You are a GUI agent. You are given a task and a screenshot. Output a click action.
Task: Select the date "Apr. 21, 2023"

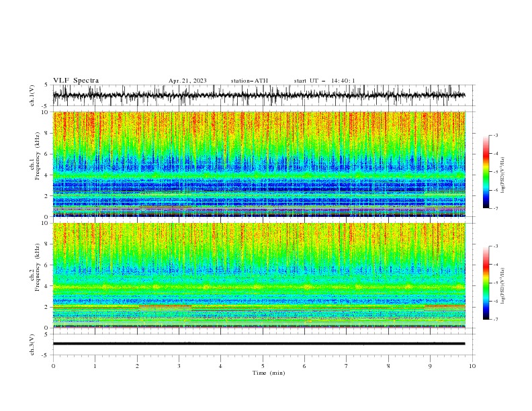[x=187, y=81]
